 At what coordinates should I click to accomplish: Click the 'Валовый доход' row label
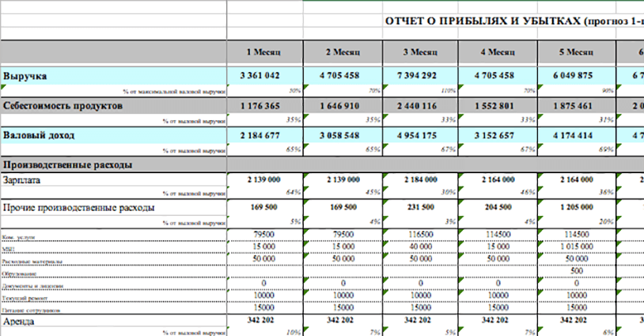[x=39, y=135]
